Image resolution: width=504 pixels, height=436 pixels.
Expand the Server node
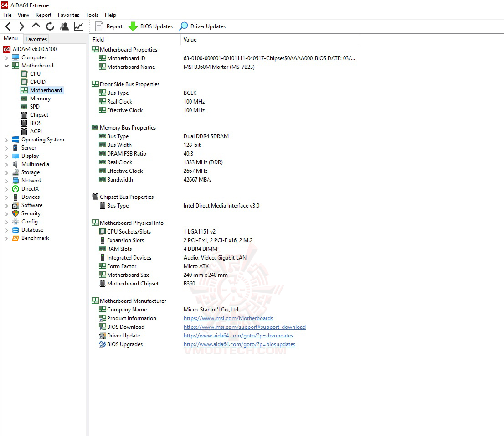pos(6,148)
